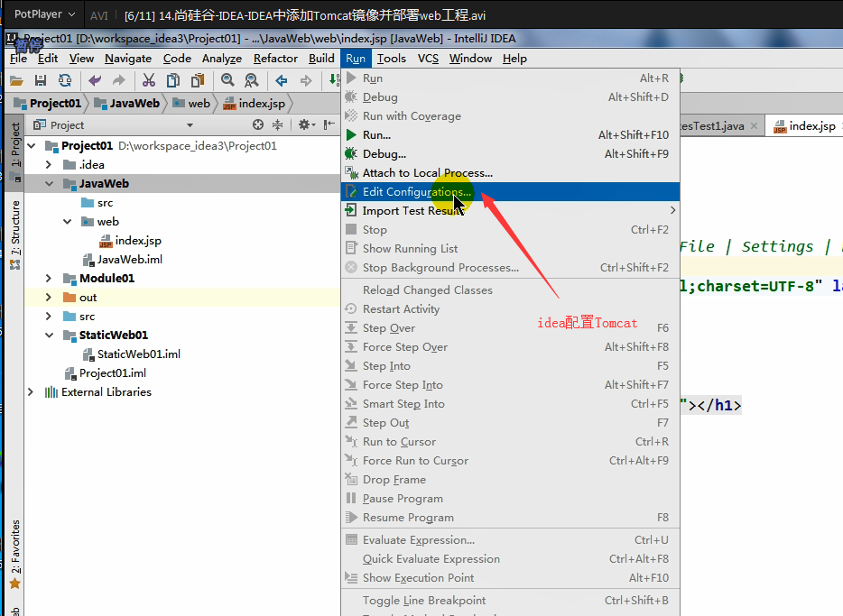
Task: Choose Debug... with Alt+Shift+F9
Action: pyautogui.click(x=510, y=153)
